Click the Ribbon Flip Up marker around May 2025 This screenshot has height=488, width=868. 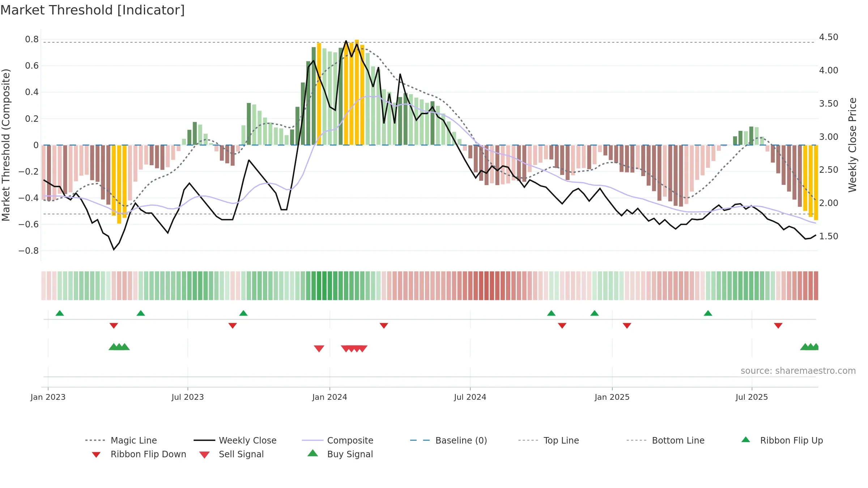[x=708, y=313]
